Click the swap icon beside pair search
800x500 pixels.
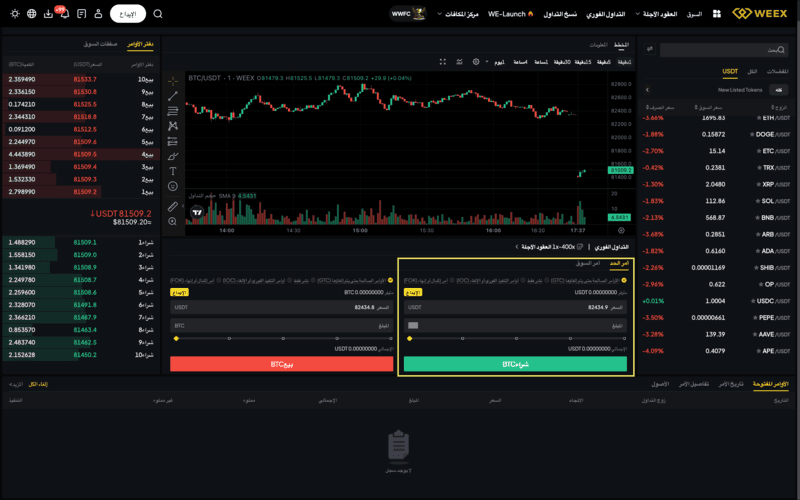pos(649,49)
